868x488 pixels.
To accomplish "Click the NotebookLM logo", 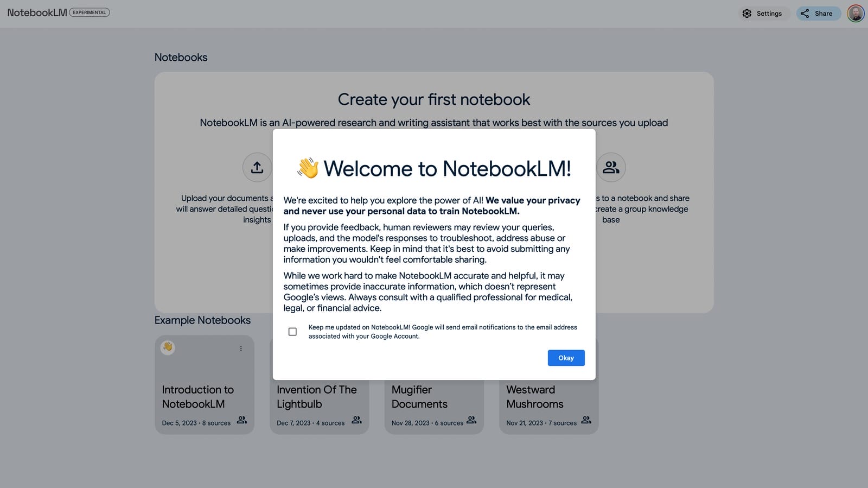I will coord(37,12).
